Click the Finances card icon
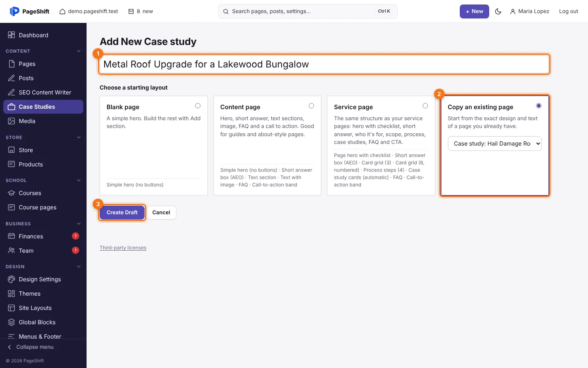 pyautogui.click(x=11, y=236)
